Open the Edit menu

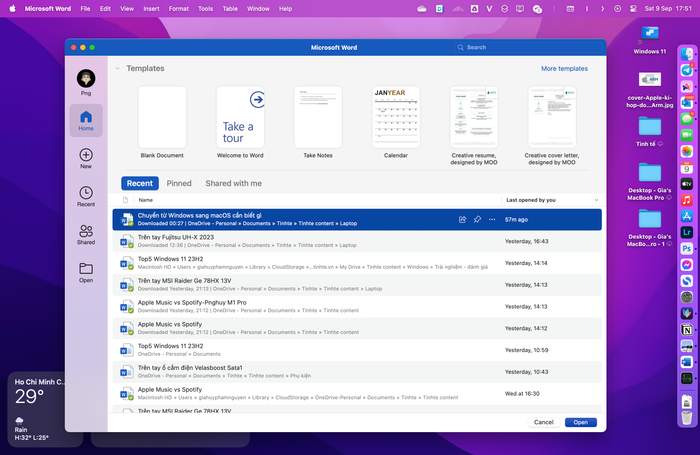[x=105, y=8]
